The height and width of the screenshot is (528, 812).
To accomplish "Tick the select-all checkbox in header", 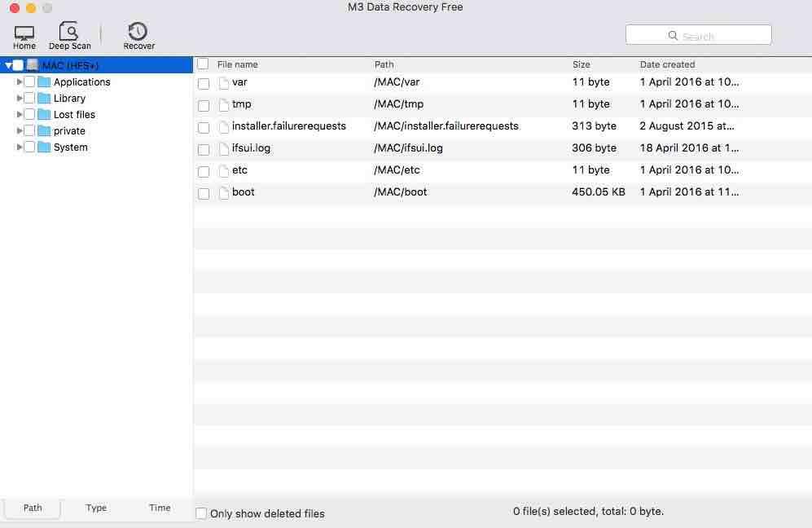I will 203,64.
